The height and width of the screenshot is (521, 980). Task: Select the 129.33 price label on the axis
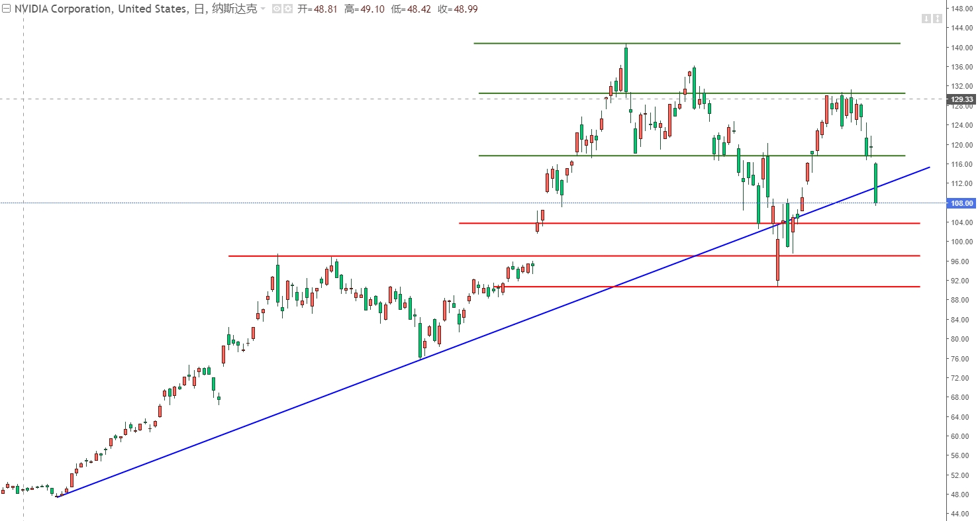tap(961, 99)
